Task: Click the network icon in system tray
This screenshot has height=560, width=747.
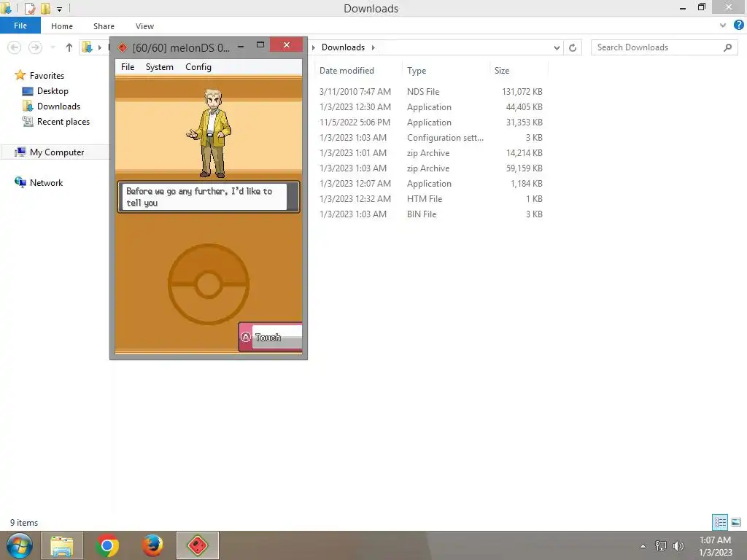Action: point(661,545)
